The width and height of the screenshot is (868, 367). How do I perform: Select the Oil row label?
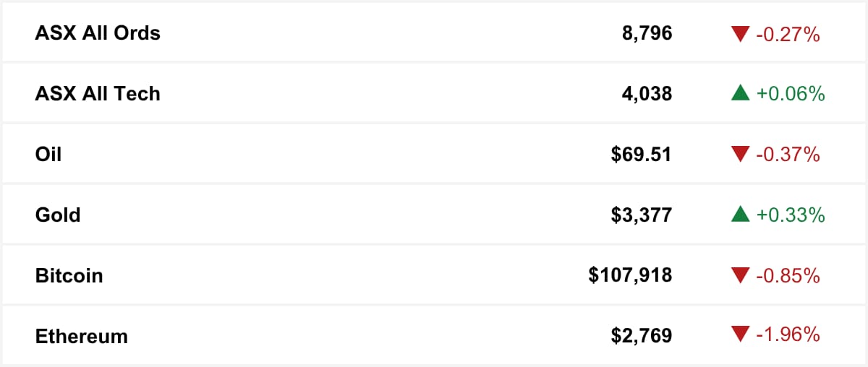48,155
